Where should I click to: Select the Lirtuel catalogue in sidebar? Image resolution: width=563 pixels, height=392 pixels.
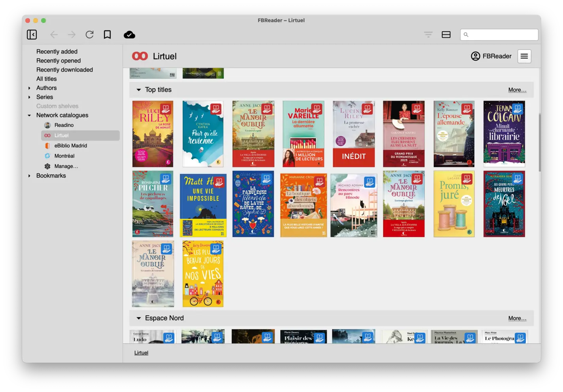(x=80, y=136)
